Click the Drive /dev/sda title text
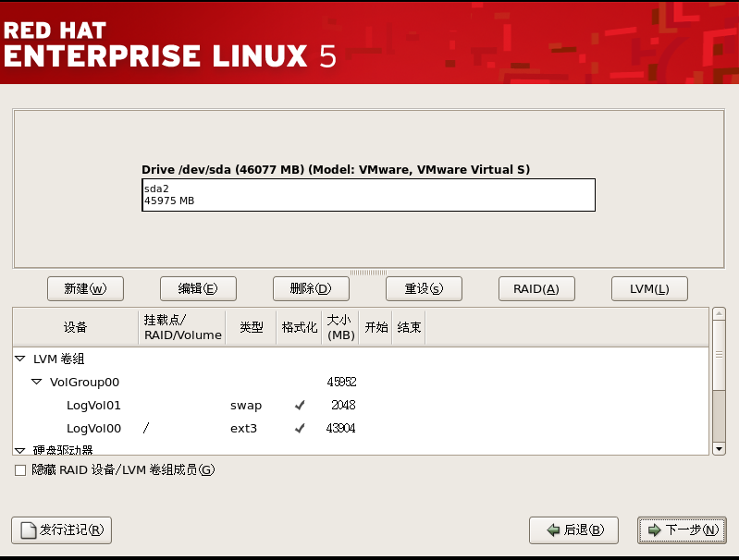This screenshot has height=560, width=739. coord(336,169)
